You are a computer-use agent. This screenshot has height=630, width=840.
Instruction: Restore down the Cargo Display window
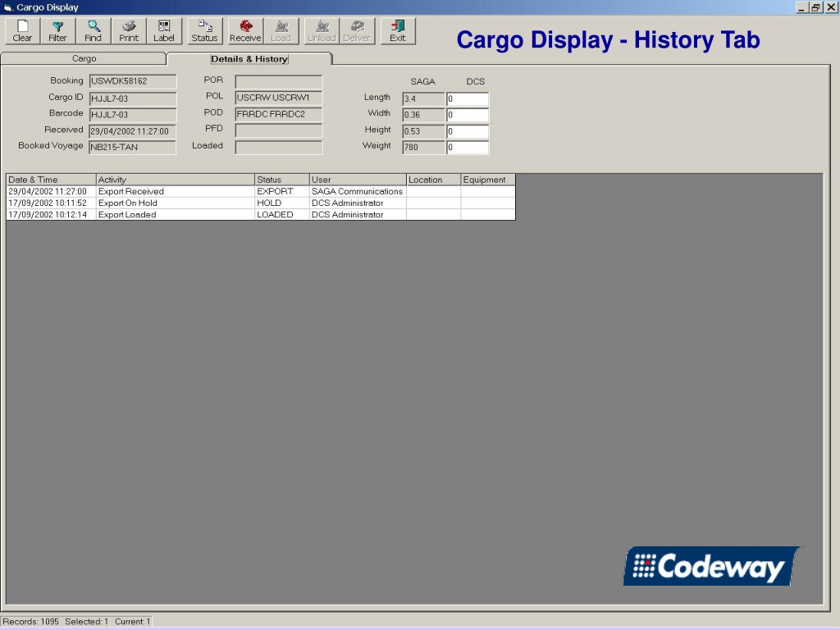(x=815, y=7)
